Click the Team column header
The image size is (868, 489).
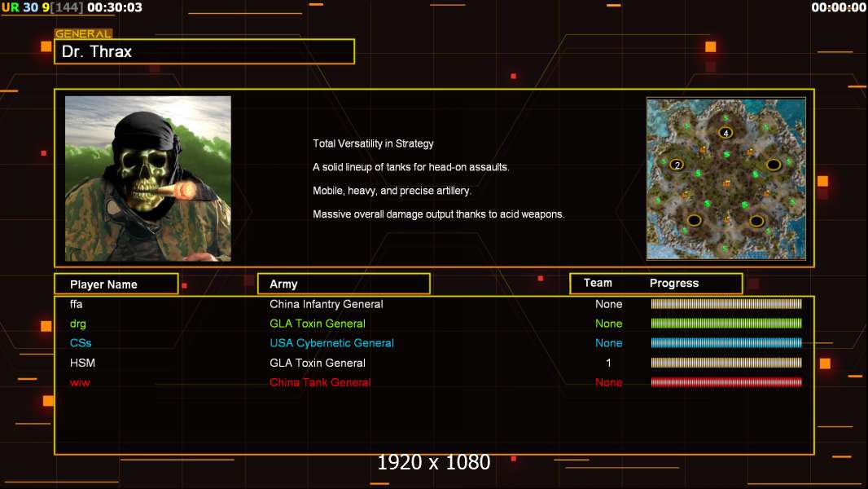[598, 283]
